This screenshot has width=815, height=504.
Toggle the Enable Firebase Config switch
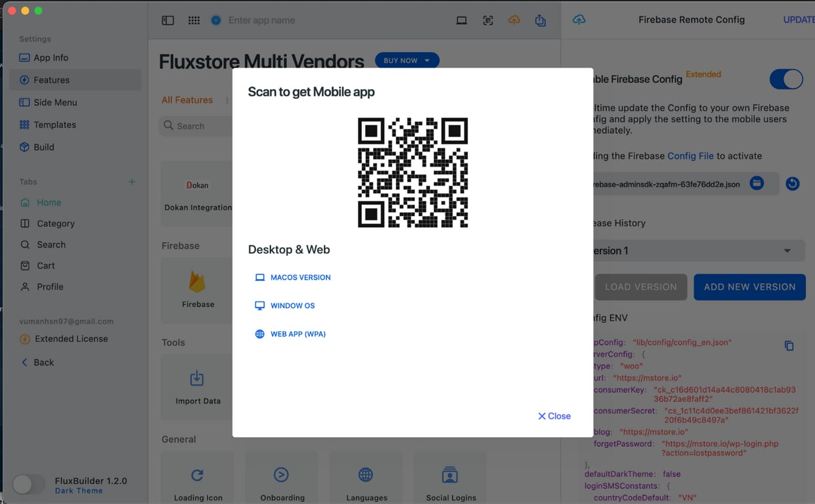(x=786, y=79)
